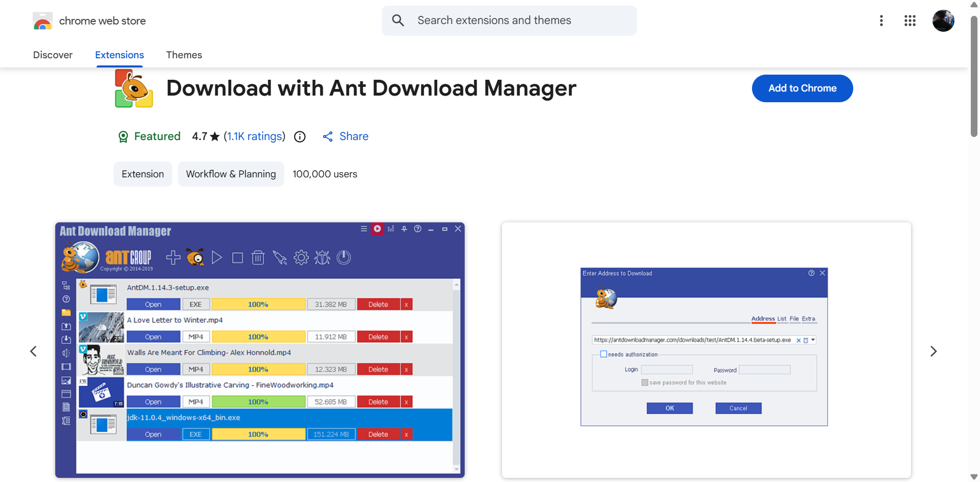Toggle the pin icon on Ant Download Manager titlebar

pyautogui.click(x=404, y=228)
